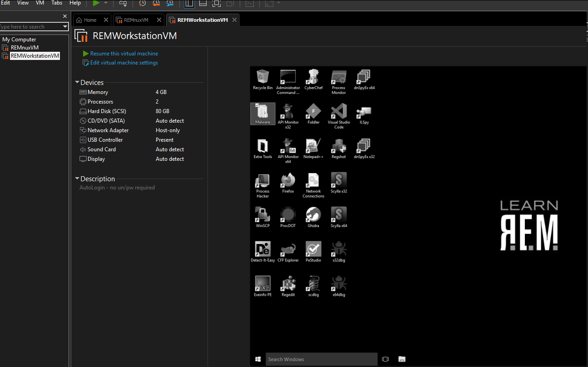Click Resume this virtual machine
The image size is (588, 367).
124,54
